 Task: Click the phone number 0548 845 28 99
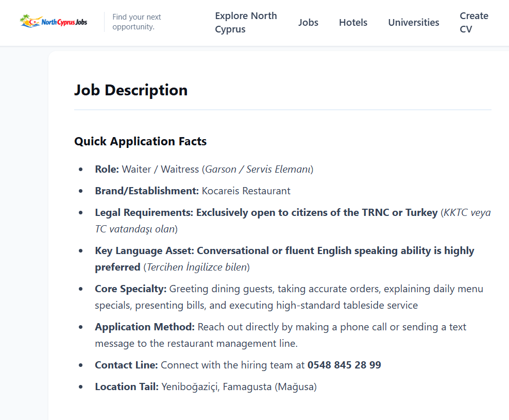(x=344, y=365)
